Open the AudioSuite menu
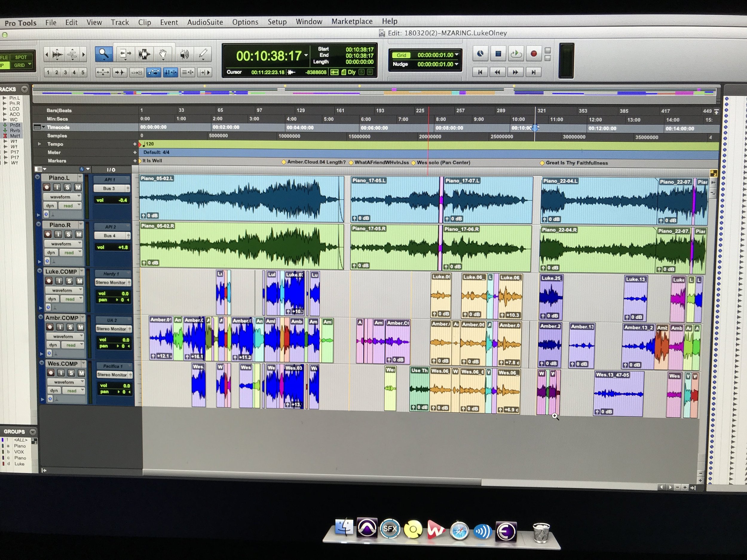The width and height of the screenshot is (747, 560). 205,22
